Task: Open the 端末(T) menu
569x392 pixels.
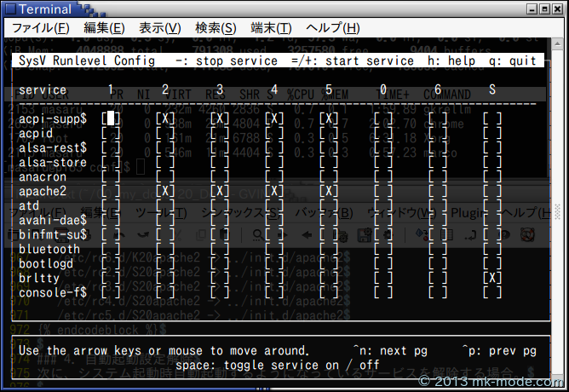Action: 271,28
